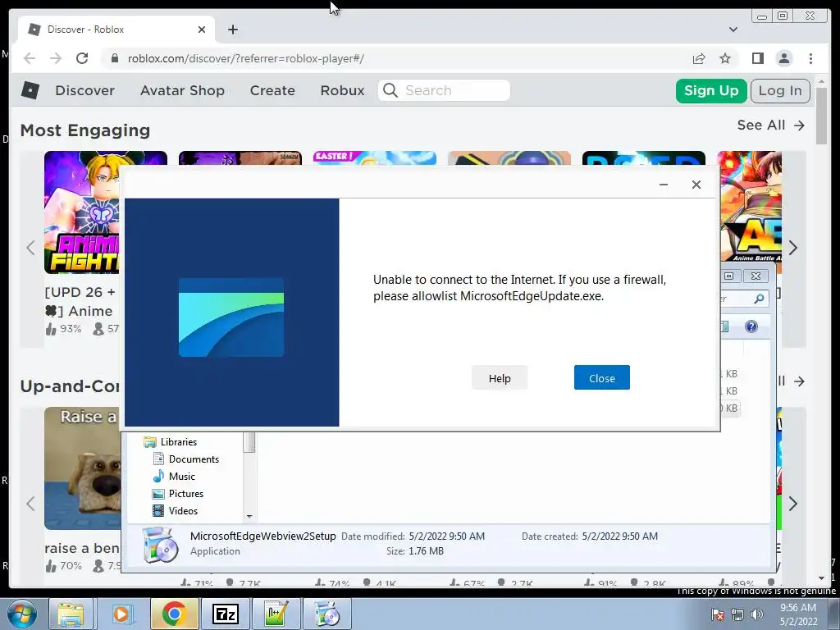Viewport: 840px width, 630px height.
Task: Click See All for Most Engaging
Action: [770, 126]
